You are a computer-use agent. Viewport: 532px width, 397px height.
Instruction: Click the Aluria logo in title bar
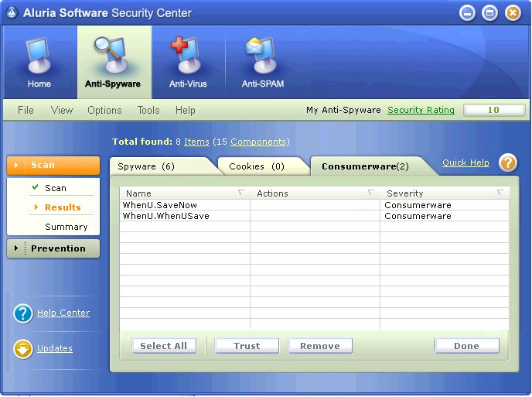tap(12, 13)
